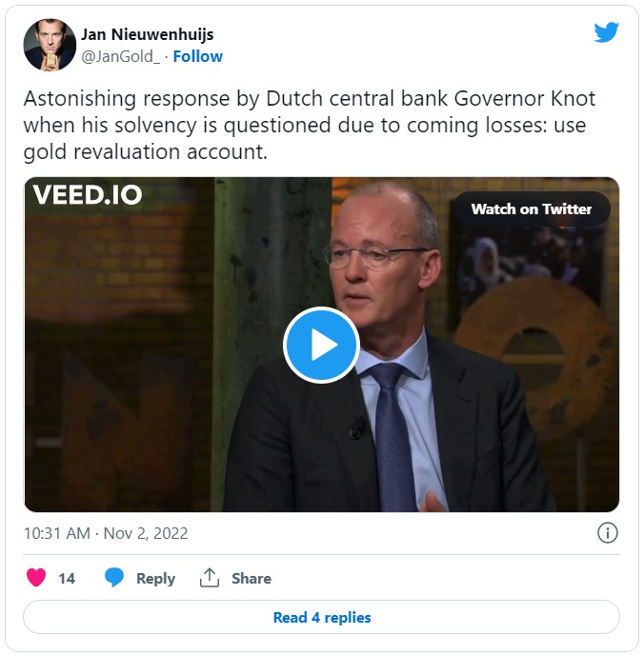Click the VEED.IO watermark
This screenshot has width=644, height=655.
[x=88, y=194]
